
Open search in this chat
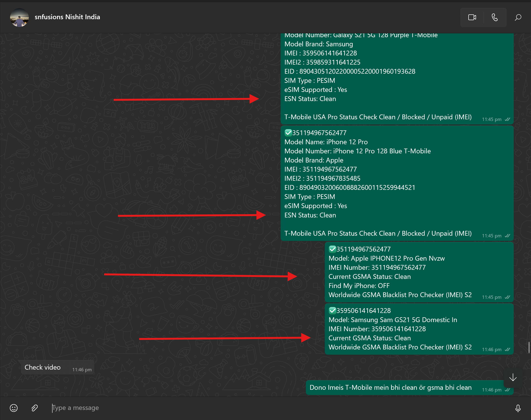[x=518, y=17]
